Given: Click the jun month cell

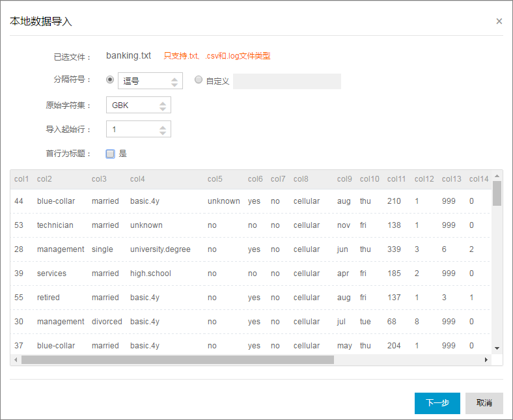Looking at the screenshot, I should 342,249.
